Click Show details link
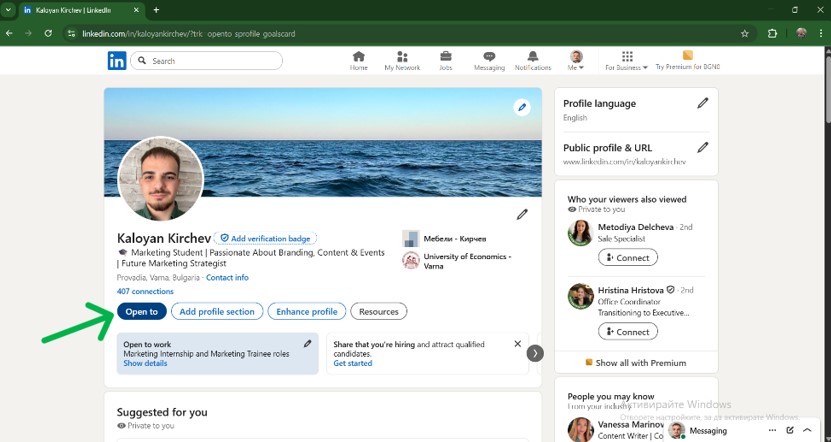831x442 pixels. pyautogui.click(x=145, y=363)
